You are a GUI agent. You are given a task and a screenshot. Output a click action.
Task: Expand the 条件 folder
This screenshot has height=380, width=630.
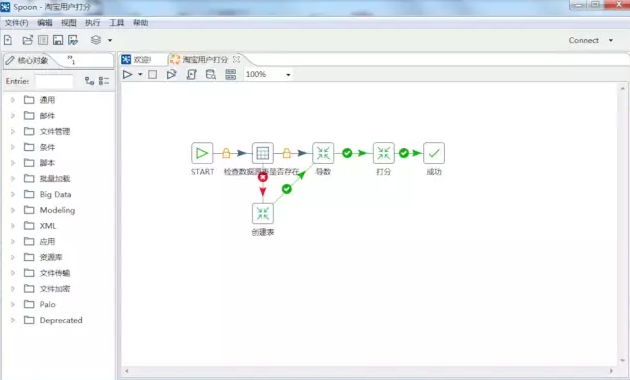13,147
